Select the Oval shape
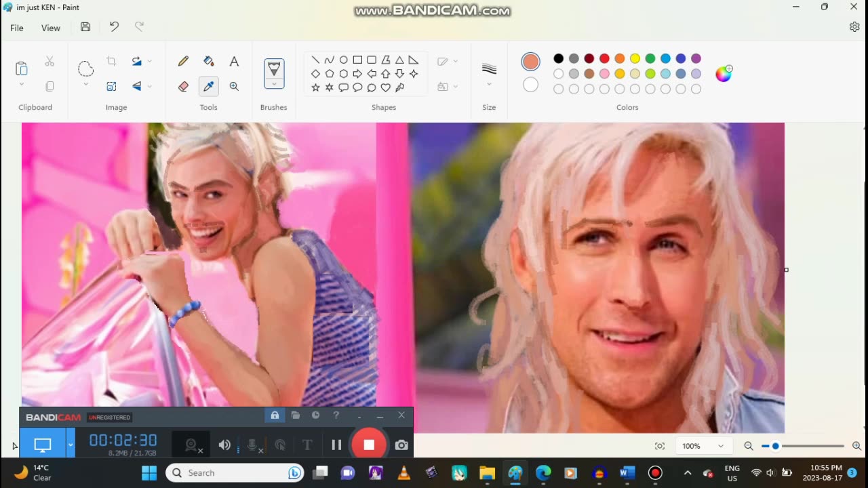 click(344, 60)
